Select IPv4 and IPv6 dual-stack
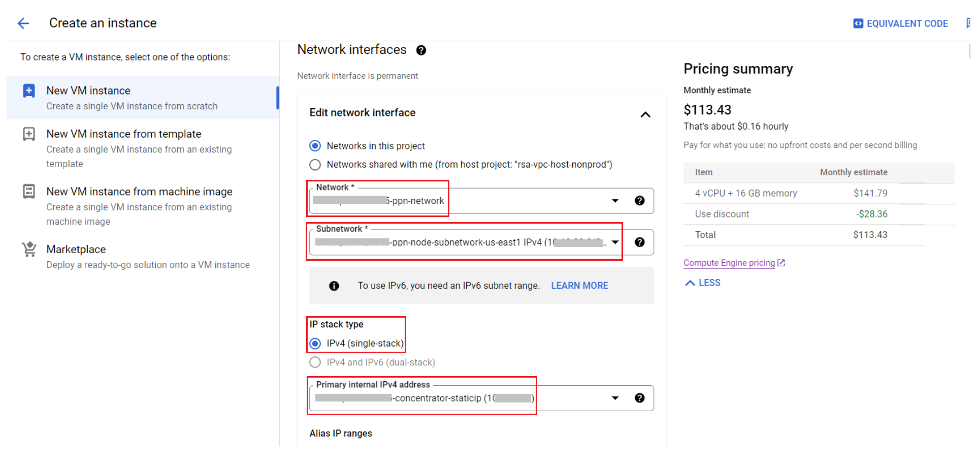The width and height of the screenshot is (980, 463). (315, 362)
